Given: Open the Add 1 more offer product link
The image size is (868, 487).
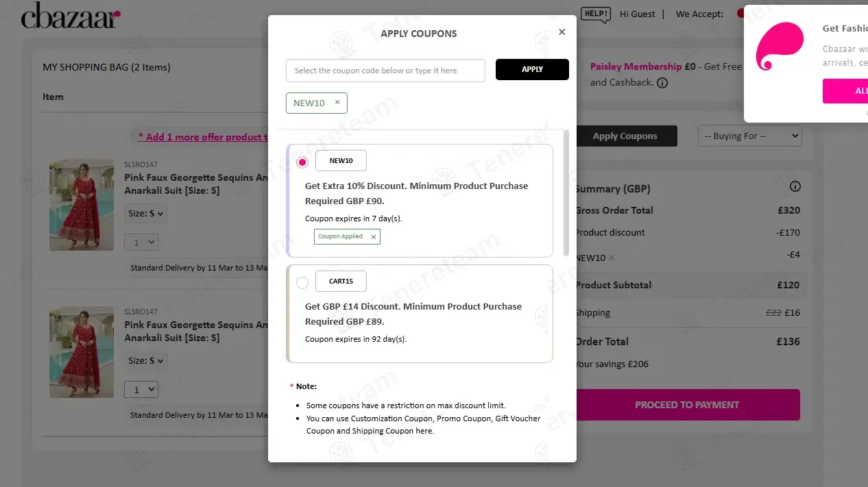Looking at the screenshot, I should click(203, 137).
